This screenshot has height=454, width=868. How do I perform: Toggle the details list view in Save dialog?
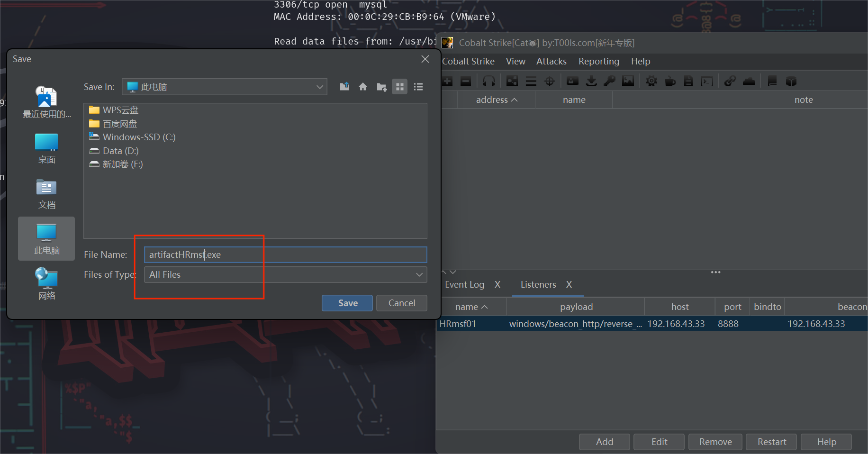418,87
